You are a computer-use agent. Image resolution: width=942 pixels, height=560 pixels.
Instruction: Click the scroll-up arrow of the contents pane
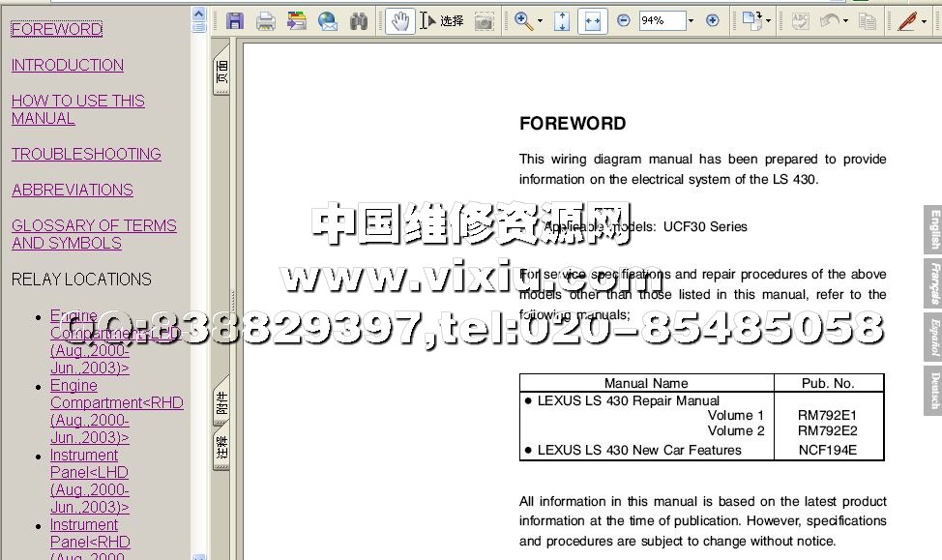[x=199, y=14]
